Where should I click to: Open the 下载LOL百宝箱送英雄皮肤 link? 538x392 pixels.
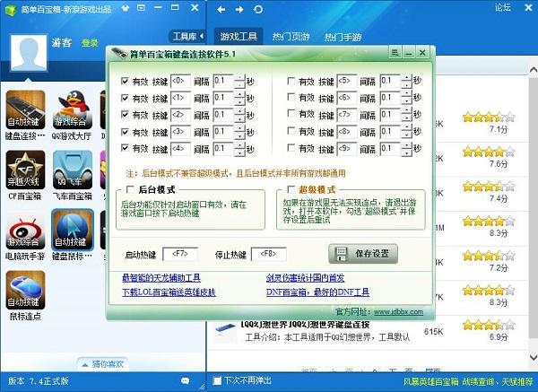(169, 292)
